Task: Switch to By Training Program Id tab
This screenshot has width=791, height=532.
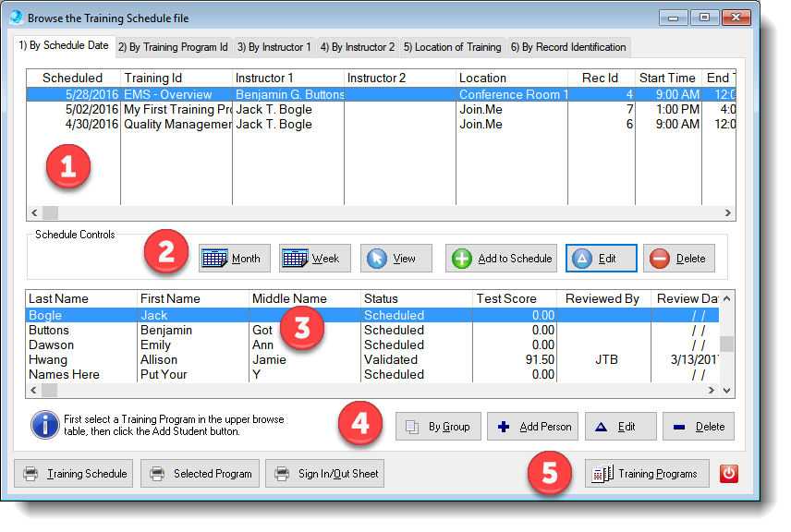Action: [x=172, y=47]
